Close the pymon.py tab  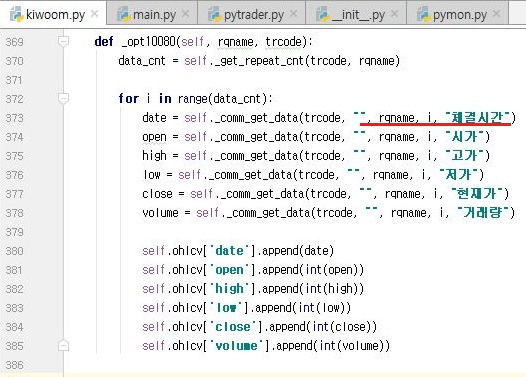click(x=497, y=13)
